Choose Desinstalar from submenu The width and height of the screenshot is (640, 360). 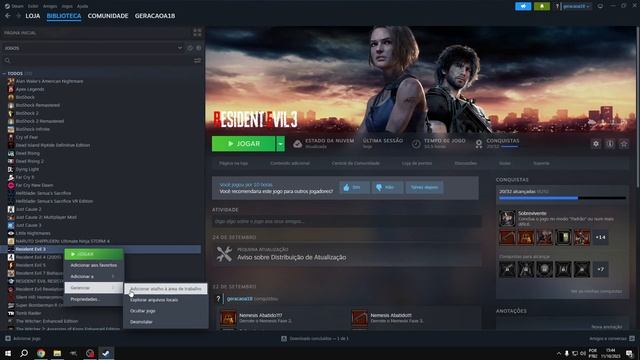166,322
